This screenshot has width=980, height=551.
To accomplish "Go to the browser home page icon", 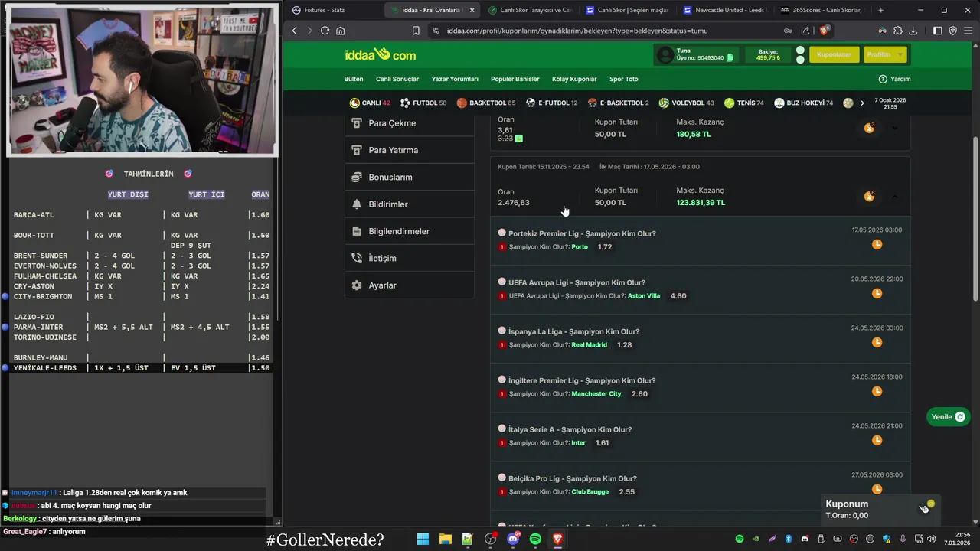I will coord(341,31).
